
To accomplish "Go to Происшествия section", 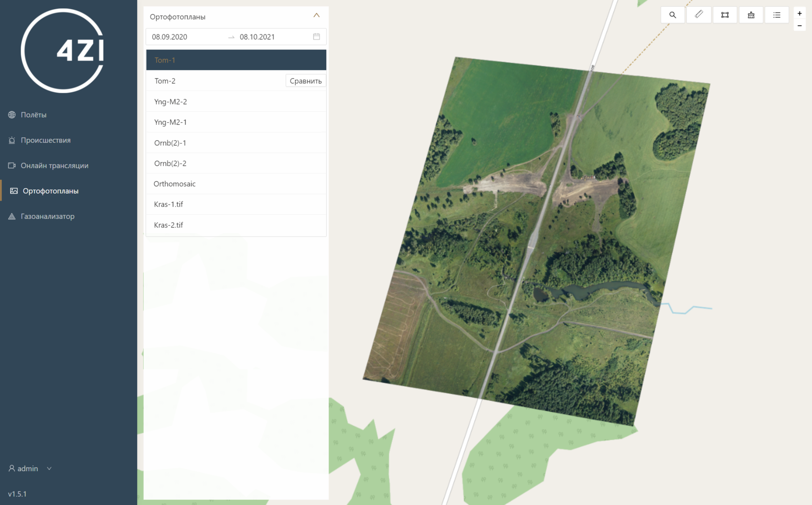I will click(x=45, y=140).
